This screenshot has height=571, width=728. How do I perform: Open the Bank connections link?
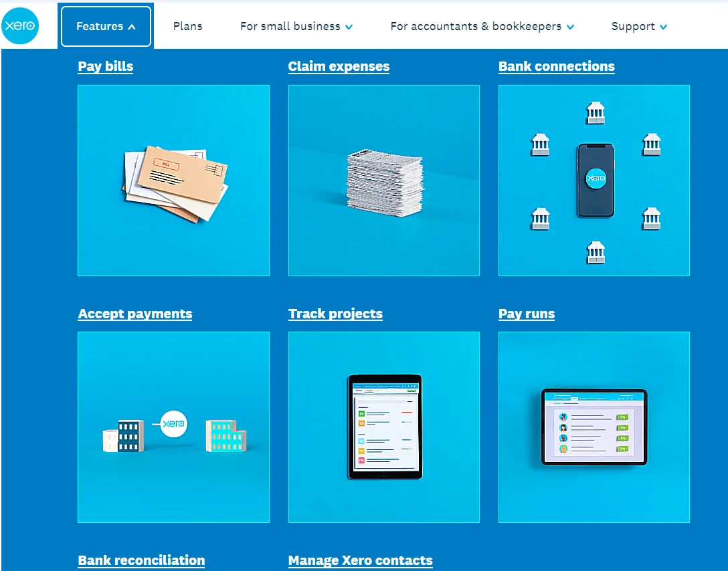556,66
